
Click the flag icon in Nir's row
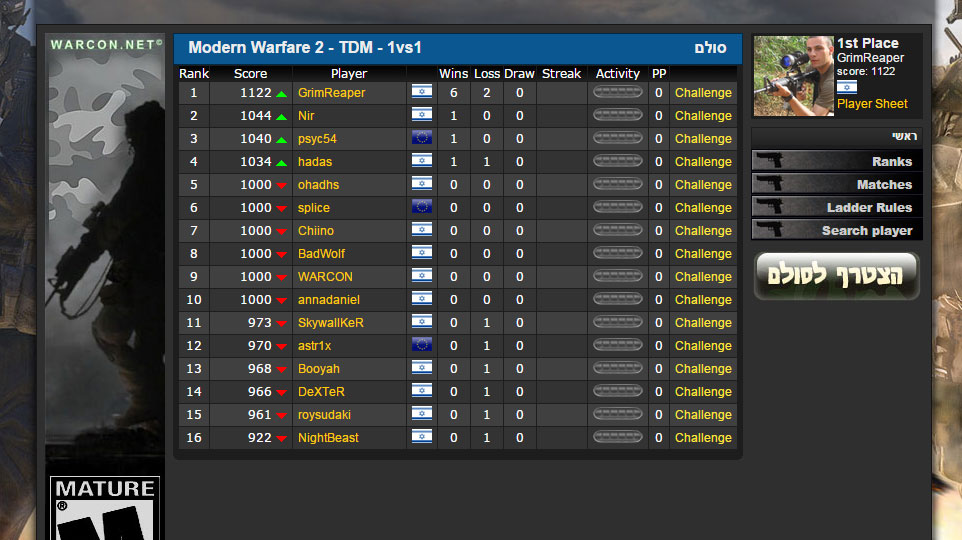click(421, 115)
